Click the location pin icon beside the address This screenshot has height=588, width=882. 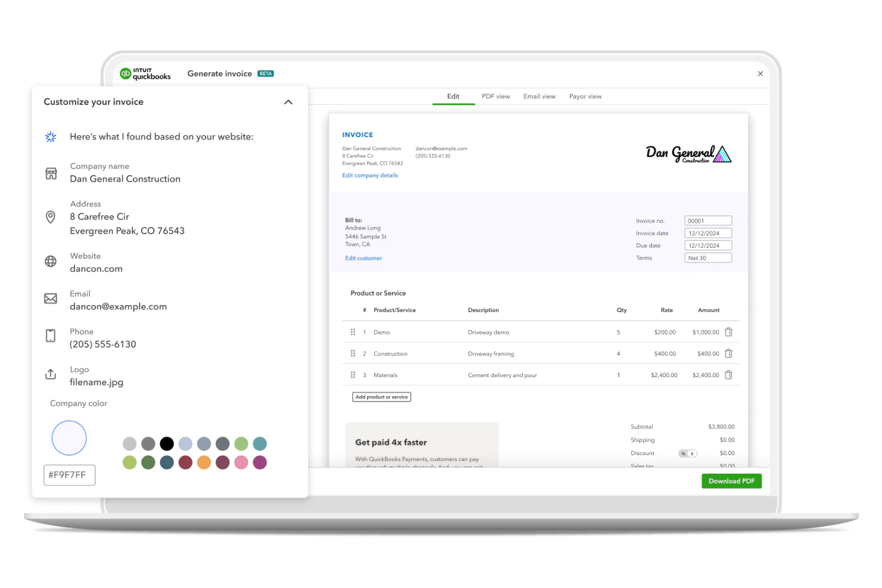click(51, 217)
